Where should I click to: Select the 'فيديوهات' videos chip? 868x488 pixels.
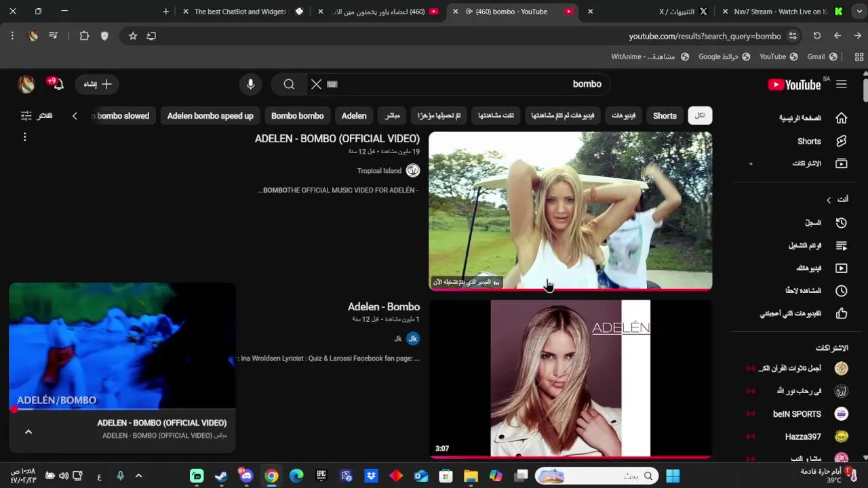pos(623,116)
